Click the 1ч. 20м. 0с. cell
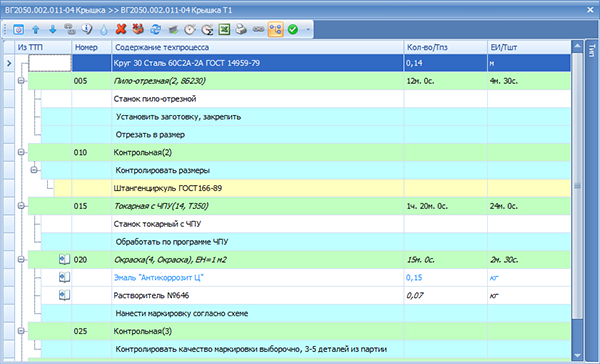600x364 pixels. coord(445,206)
